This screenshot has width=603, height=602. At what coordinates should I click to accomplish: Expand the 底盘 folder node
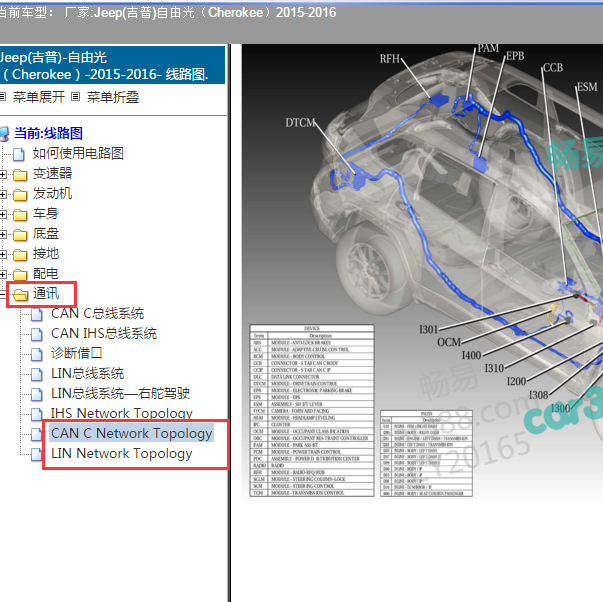[x=3, y=234]
